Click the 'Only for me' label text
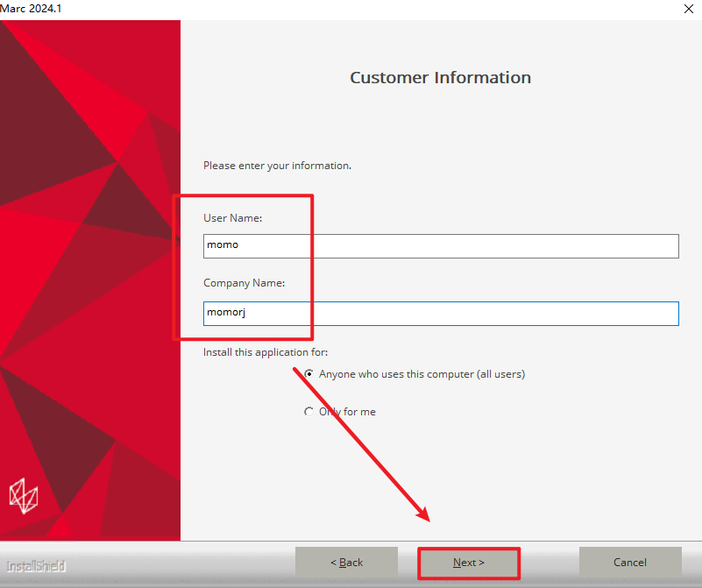This screenshot has width=702, height=588. (x=351, y=412)
